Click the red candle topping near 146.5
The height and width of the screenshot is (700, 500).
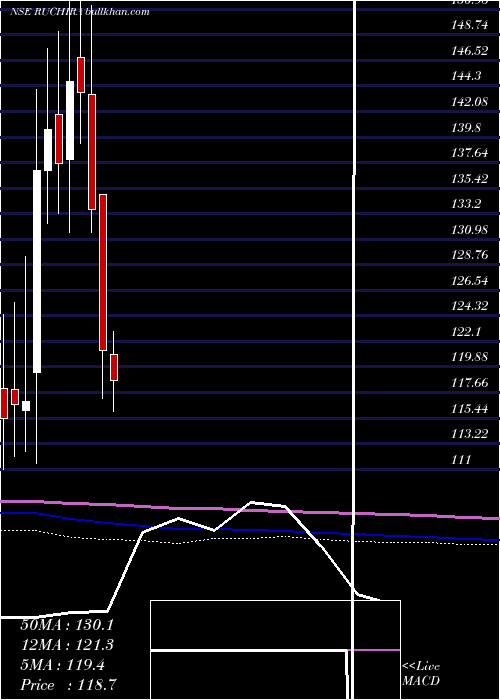pos(81,75)
